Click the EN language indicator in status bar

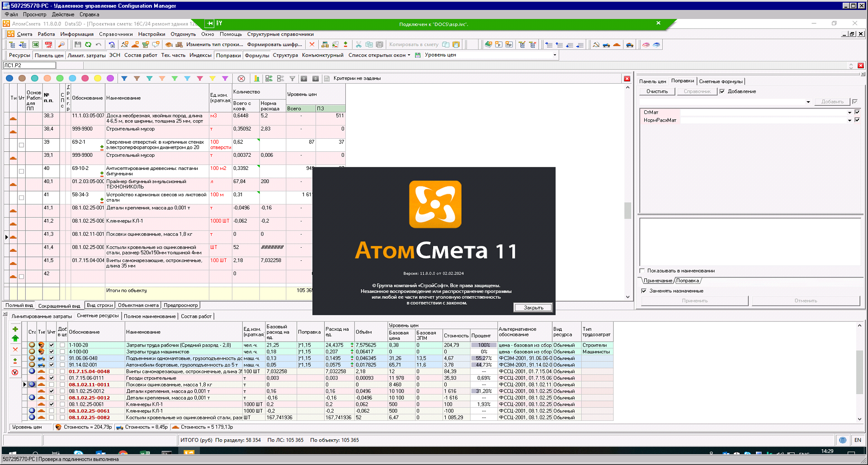click(x=858, y=440)
